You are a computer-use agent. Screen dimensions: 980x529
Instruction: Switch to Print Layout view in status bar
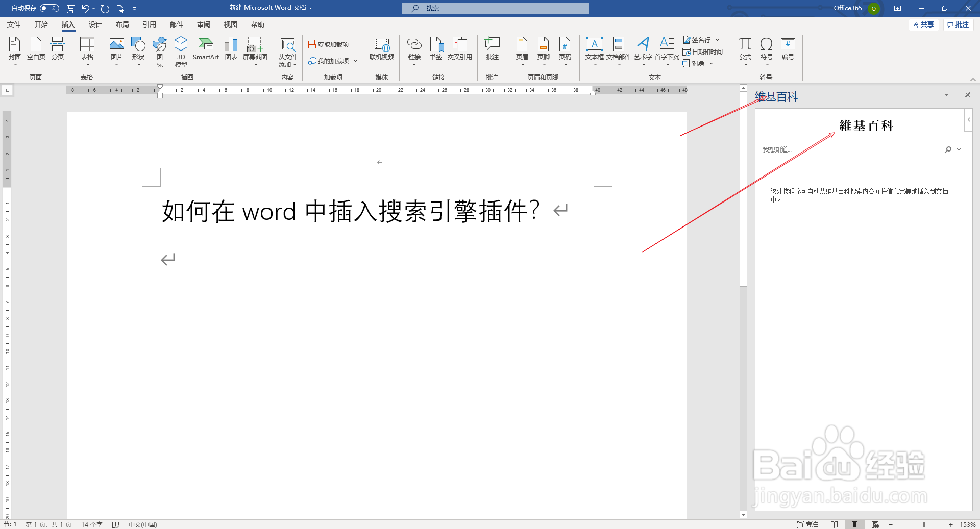tap(854, 524)
